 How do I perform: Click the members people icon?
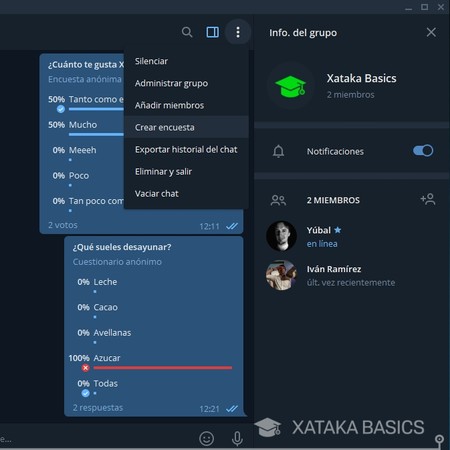[x=278, y=200]
